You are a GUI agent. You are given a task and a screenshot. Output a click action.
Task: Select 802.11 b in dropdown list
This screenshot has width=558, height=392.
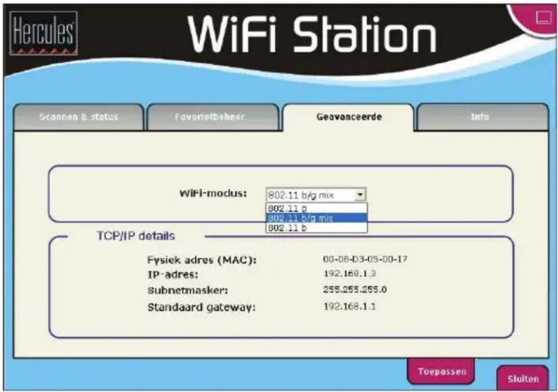[x=316, y=228]
